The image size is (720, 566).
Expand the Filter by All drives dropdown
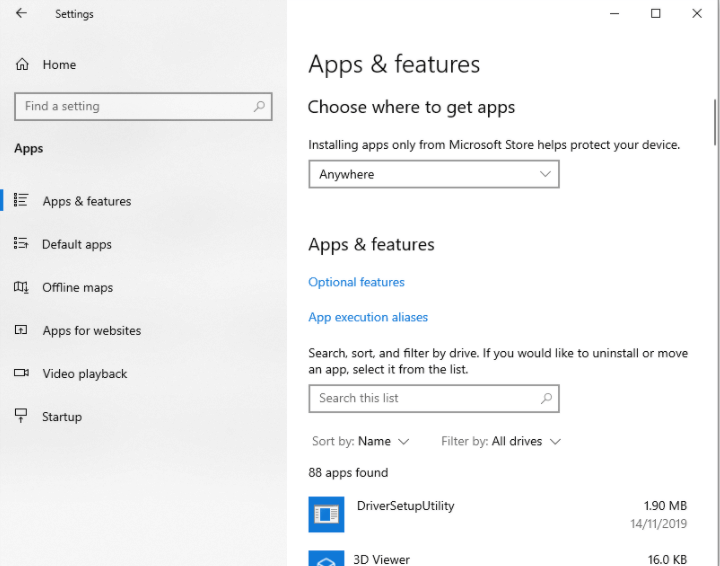tap(501, 441)
